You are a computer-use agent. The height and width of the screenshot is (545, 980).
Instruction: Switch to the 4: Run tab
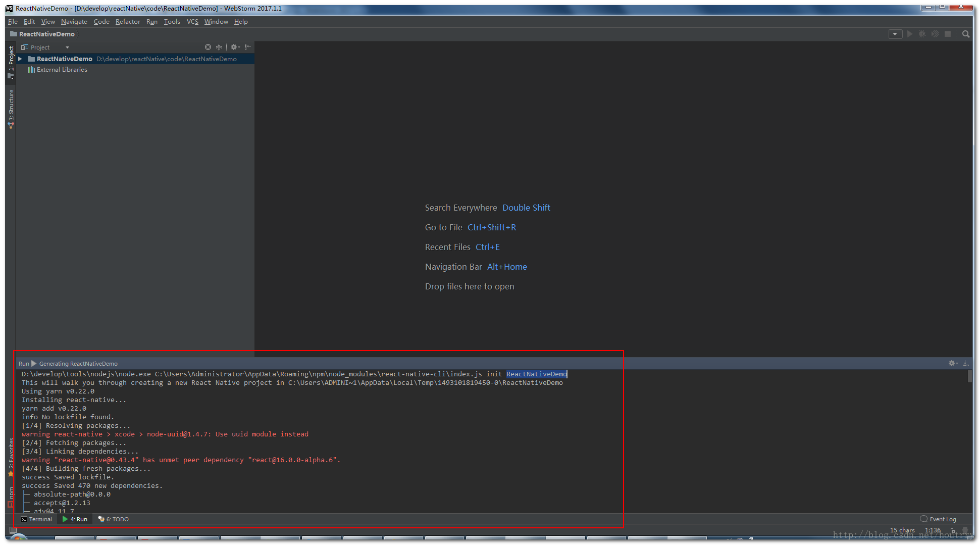pyautogui.click(x=75, y=519)
